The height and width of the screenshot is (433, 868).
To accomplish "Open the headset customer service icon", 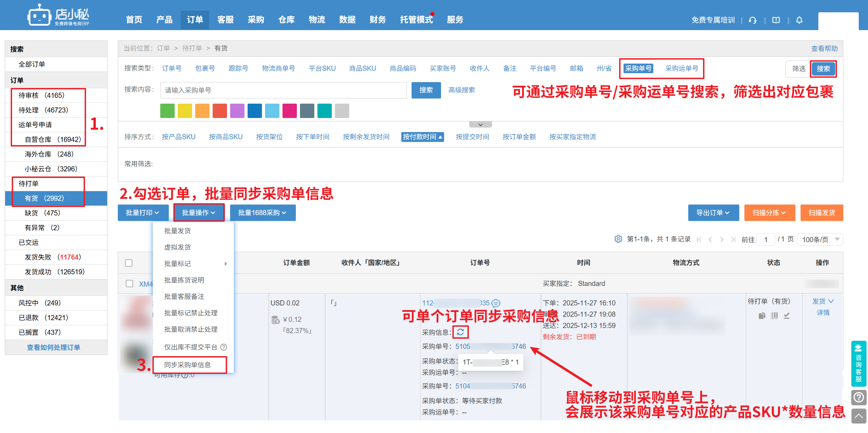I will 753,20.
